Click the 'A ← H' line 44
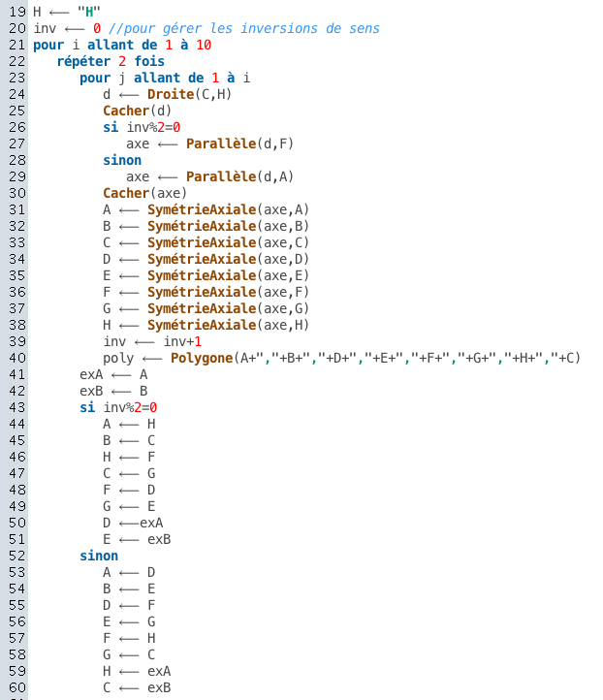This screenshot has width=603, height=700. coord(129,424)
